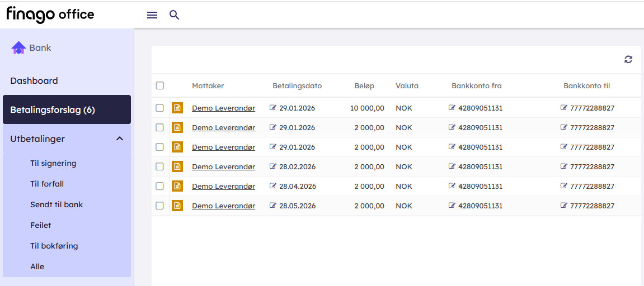Screen dimensions: 644x286
Task: Edit Bankkonto til icon in last row
Action: (564, 206)
